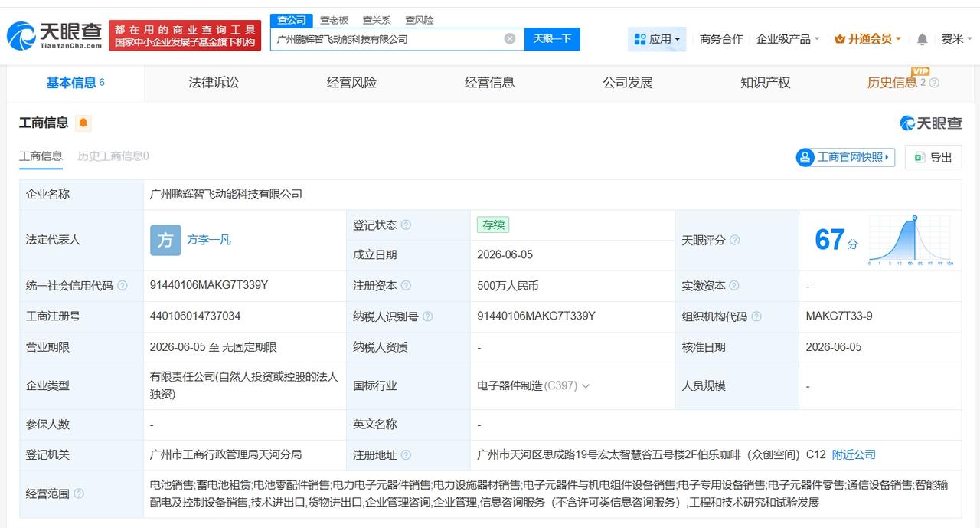
Task: Expand the 企业级产品 dropdown
Action: 788,39
